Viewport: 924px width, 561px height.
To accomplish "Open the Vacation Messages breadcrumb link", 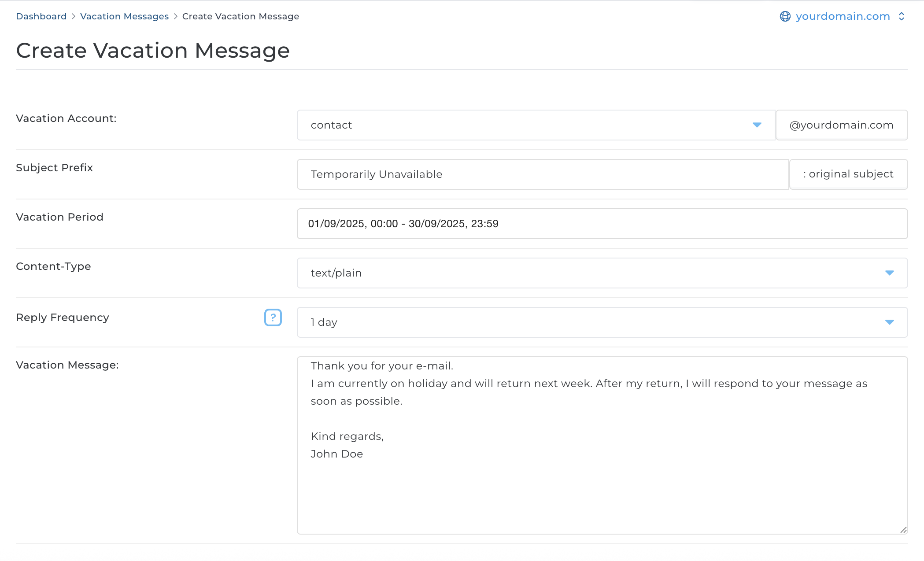I will (x=124, y=16).
